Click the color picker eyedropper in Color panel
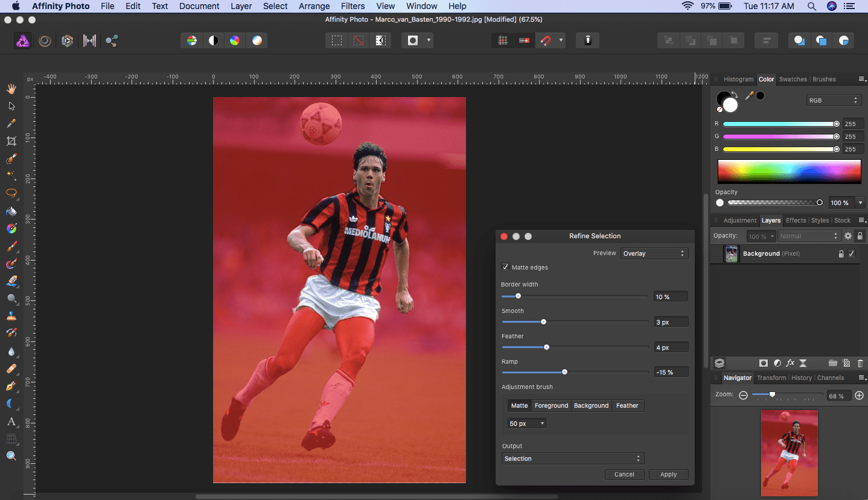Screen dimensions: 868x500 (x=750, y=95)
